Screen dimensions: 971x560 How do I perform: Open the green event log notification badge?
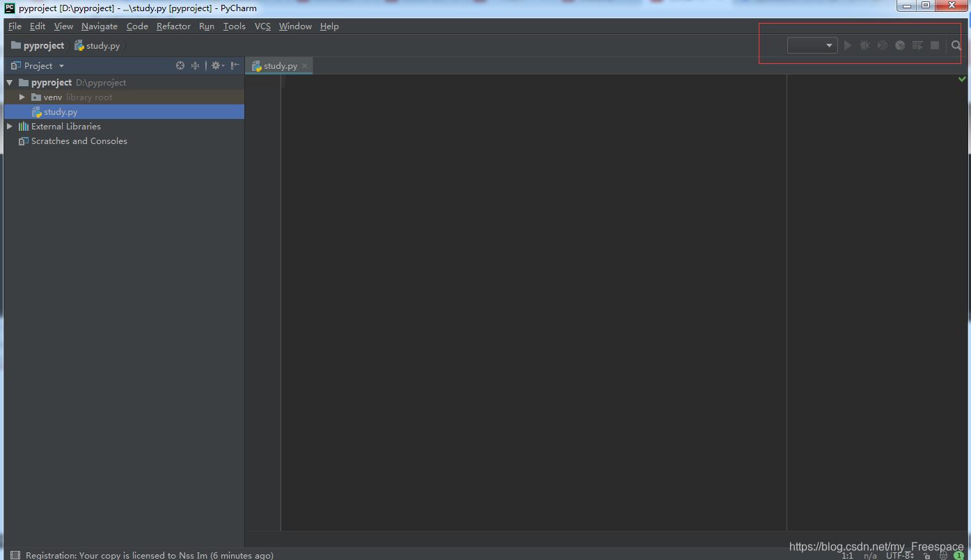(x=959, y=556)
